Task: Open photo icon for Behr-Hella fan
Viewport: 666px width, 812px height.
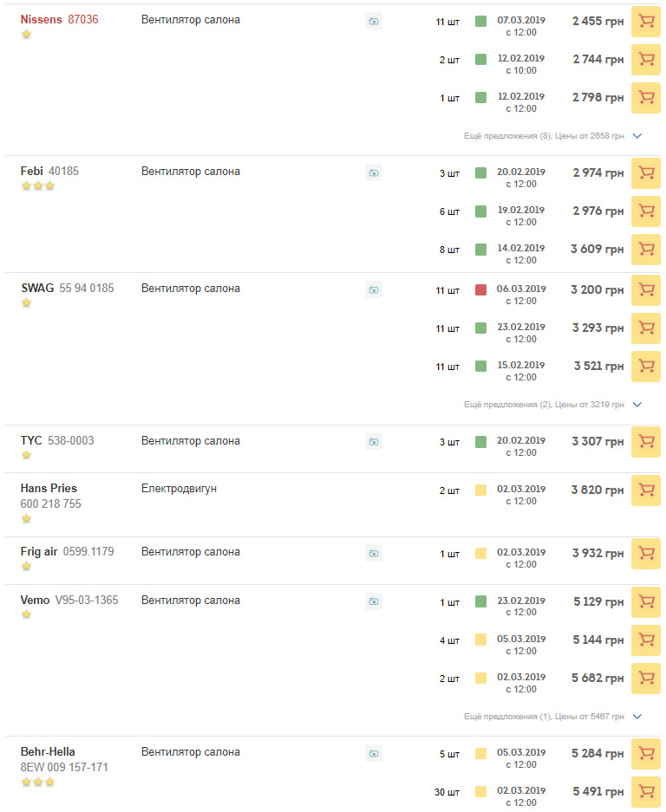Action: coord(374,753)
